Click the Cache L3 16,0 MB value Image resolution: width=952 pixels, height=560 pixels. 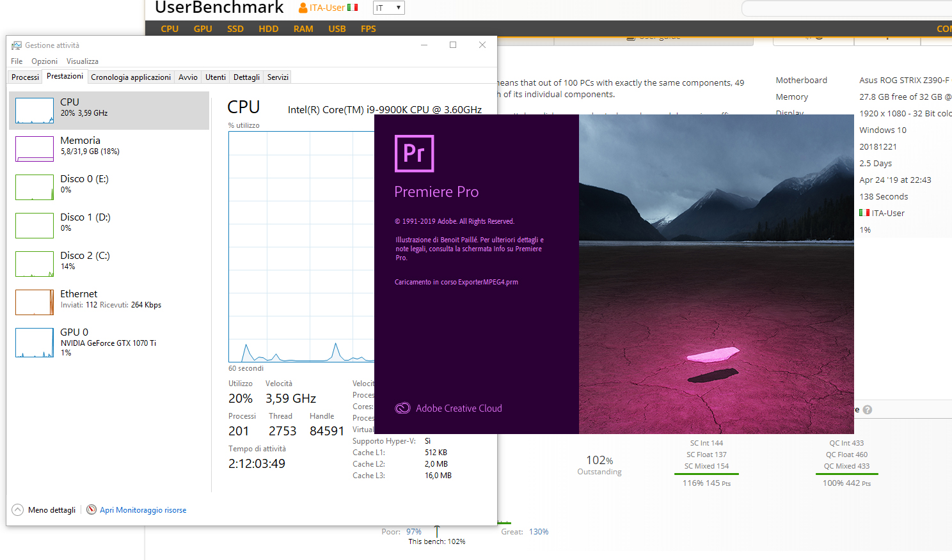coord(438,476)
